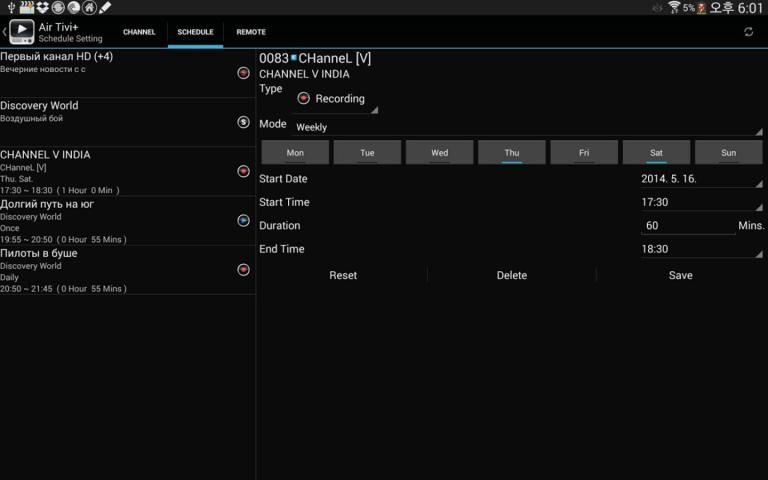Enable the Mon weekday button
Screen dimensions: 768x480
pos(295,152)
